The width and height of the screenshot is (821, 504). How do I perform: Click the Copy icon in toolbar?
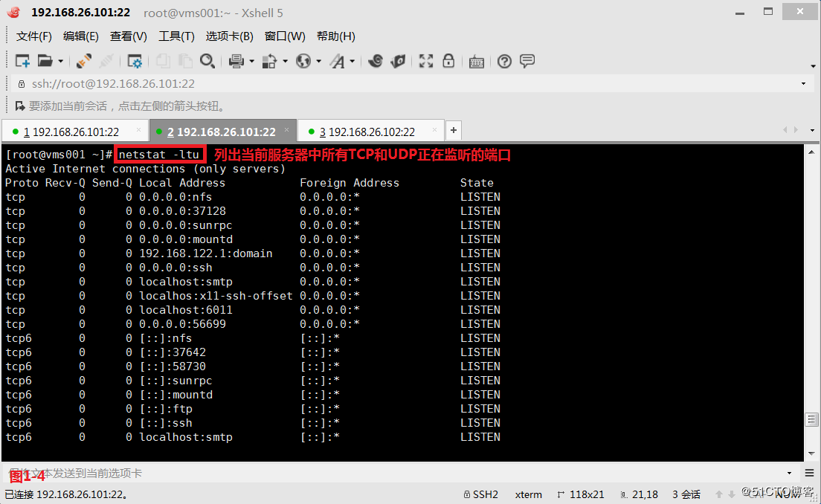tap(163, 61)
